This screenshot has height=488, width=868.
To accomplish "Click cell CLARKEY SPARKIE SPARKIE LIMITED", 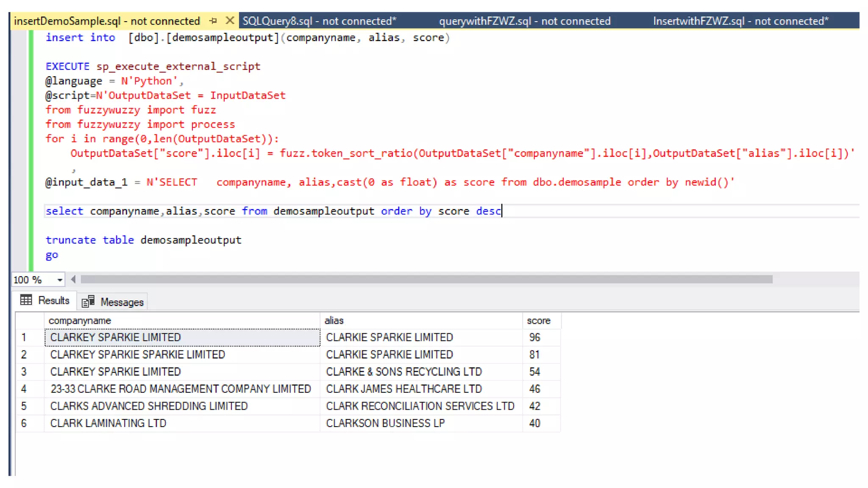I will [182, 355].
